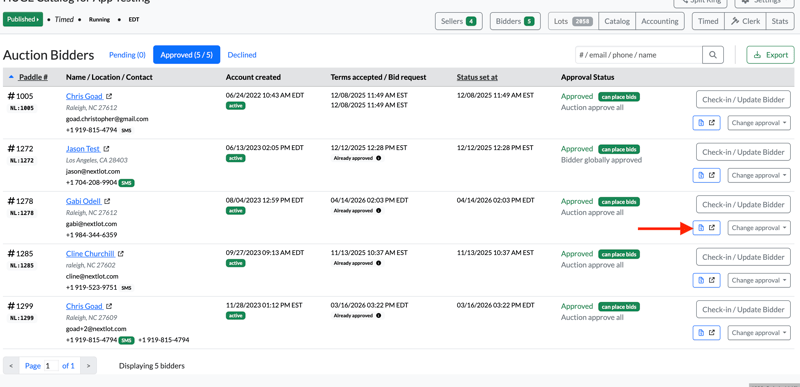Click info icon next to Already approved in row 1299
This screenshot has width=800, height=387.
379,316
